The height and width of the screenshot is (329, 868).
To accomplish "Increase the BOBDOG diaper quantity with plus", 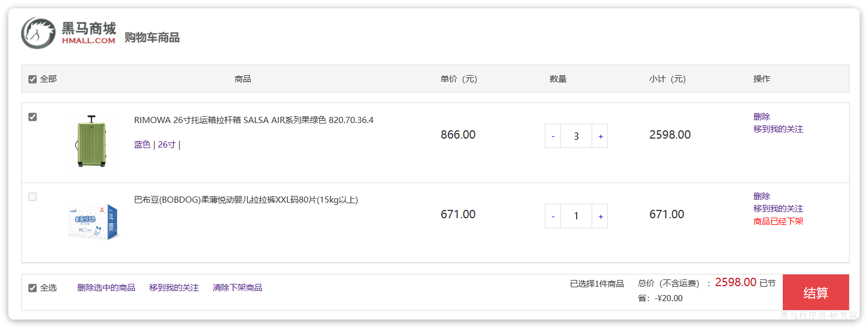I will pos(600,216).
